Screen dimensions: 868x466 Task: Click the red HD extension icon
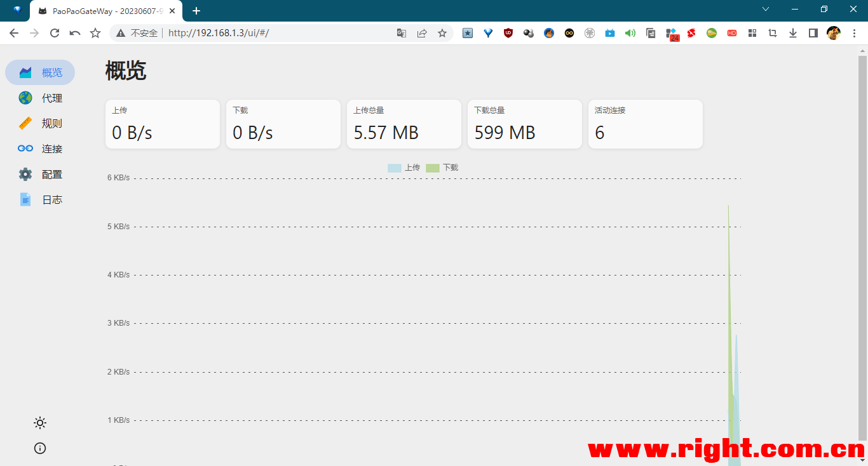pos(732,33)
